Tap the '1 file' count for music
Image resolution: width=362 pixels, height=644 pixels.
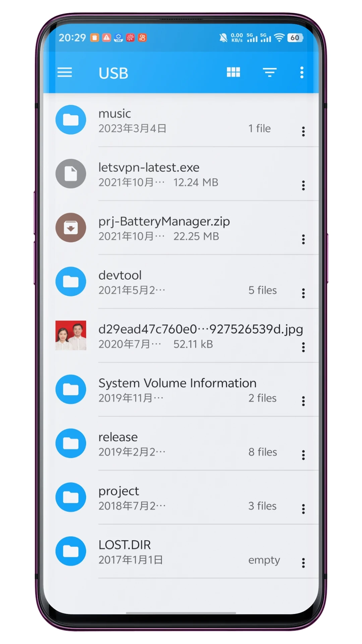tap(259, 128)
